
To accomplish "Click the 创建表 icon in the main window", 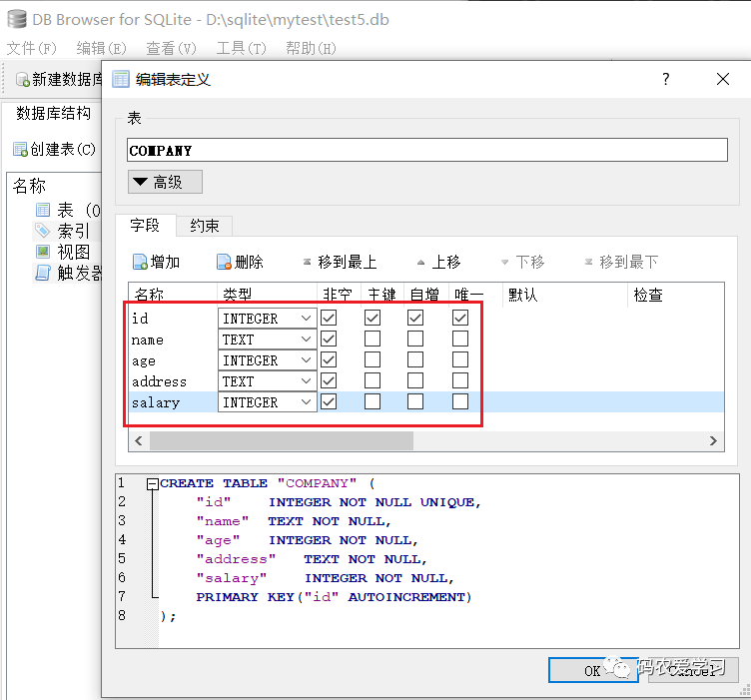I will 20,150.
